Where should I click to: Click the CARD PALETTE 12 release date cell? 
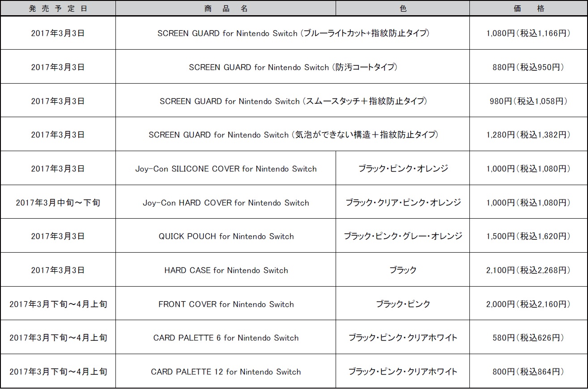click(x=58, y=372)
